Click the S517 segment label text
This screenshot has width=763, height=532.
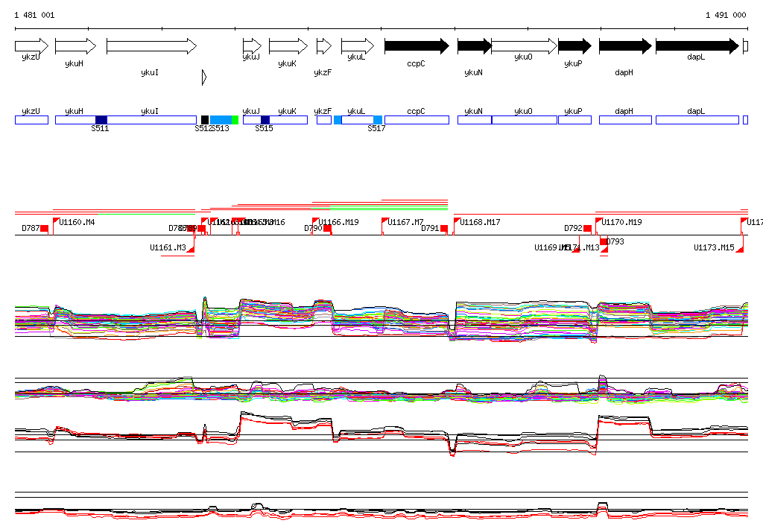[376, 128]
